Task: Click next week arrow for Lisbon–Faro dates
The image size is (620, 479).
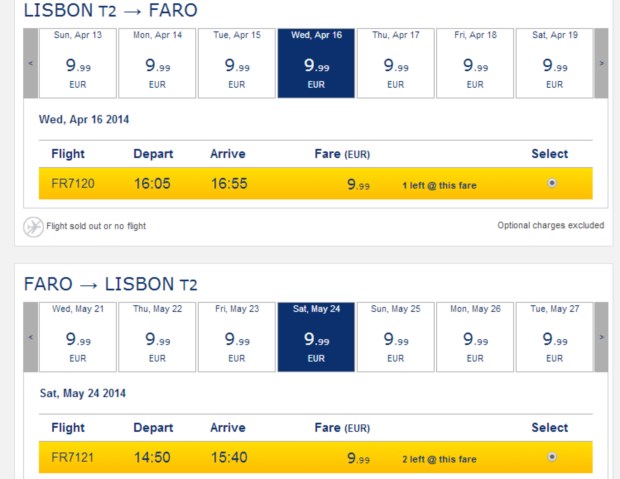Action: pyautogui.click(x=601, y=63)
